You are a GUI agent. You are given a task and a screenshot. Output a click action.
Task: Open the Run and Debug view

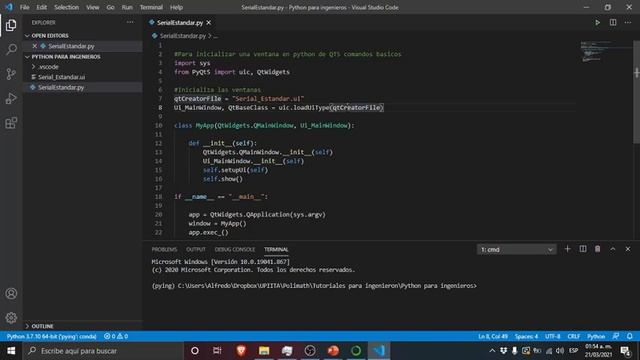pos(11,98)
